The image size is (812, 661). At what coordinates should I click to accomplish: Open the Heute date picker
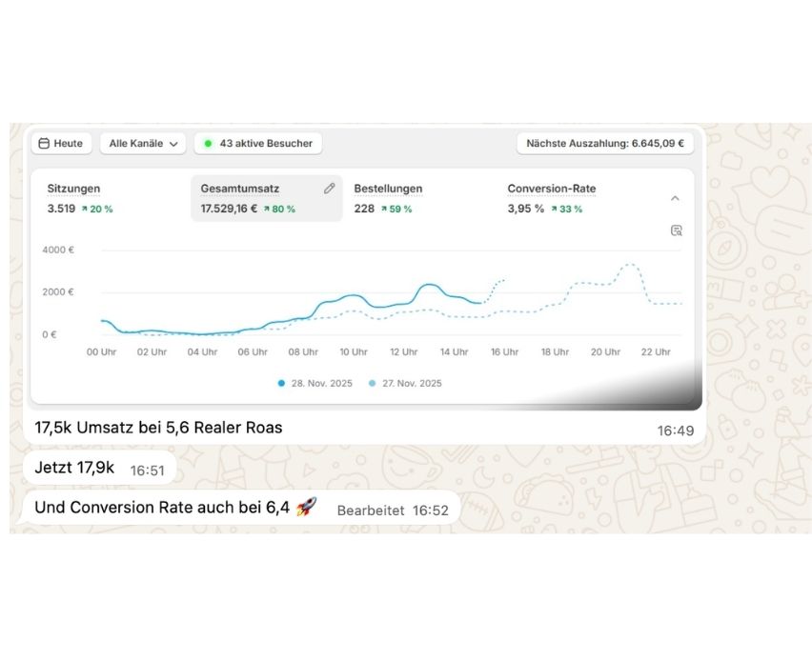[x=61, y=144]
